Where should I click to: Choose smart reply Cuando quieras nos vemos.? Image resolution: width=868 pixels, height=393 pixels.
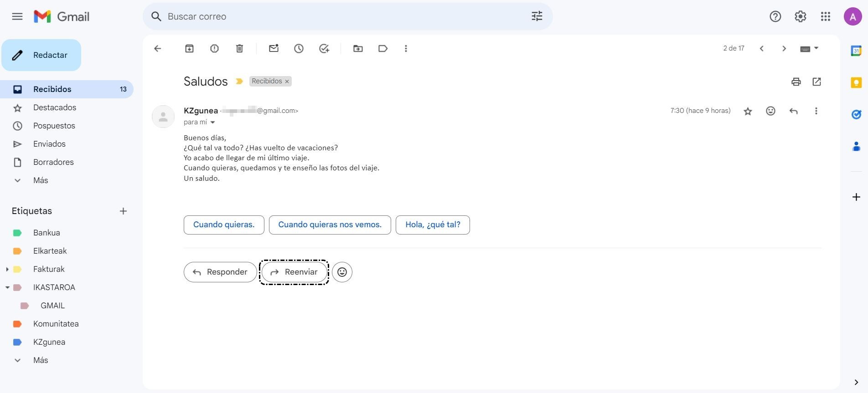[330, 225]
